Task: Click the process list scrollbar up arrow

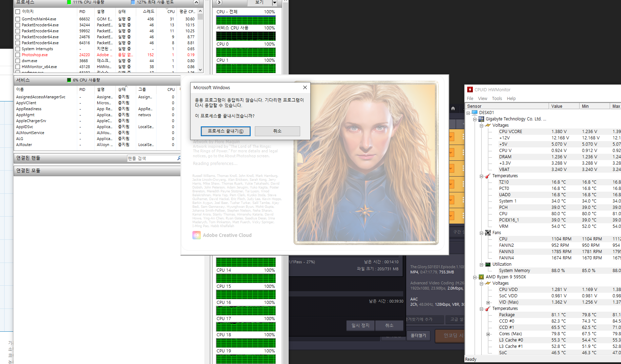Action: (200, 11)
